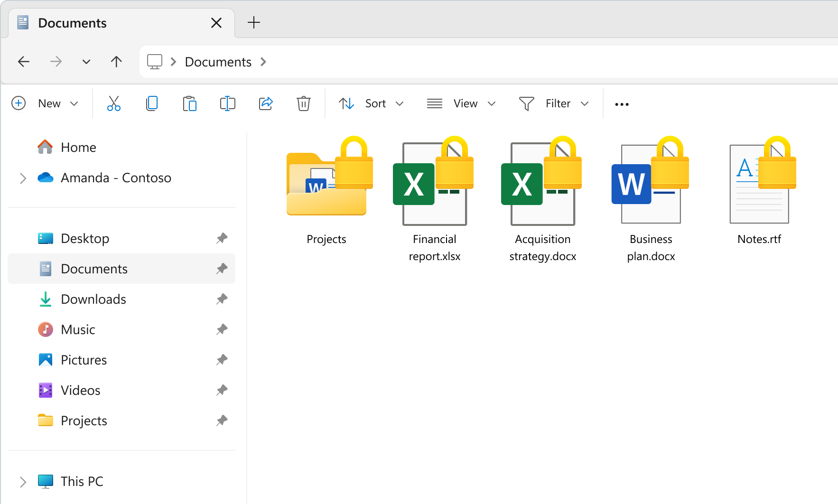Viewport: 838px width, 504px height.
Task: Navigate to Home in the sidebar
Action: coord(78,147)
